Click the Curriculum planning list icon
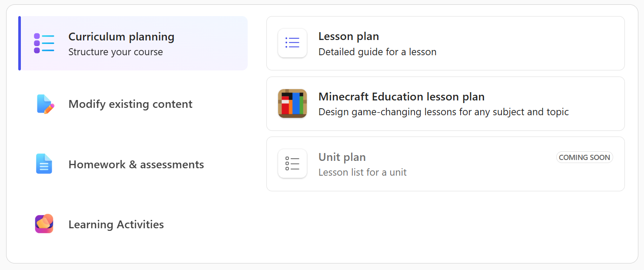644x270 pixels. click(x=44, y=43)
